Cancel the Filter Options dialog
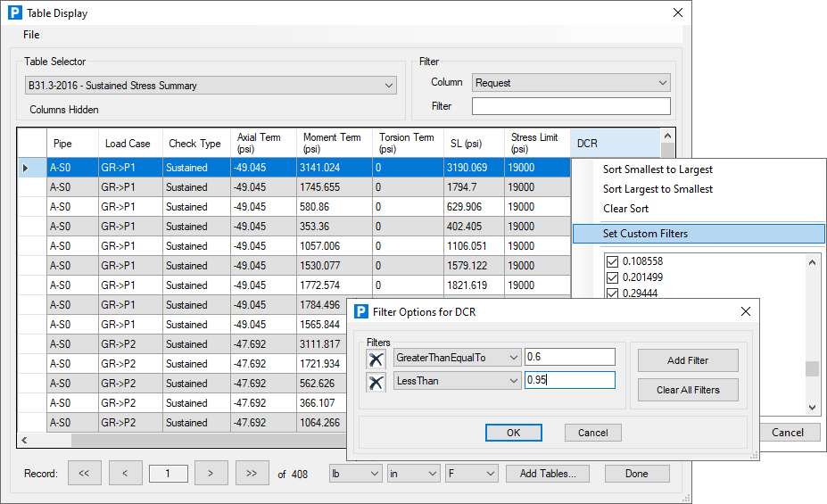This screenshot has height=504, width=827. coord(593,433)
